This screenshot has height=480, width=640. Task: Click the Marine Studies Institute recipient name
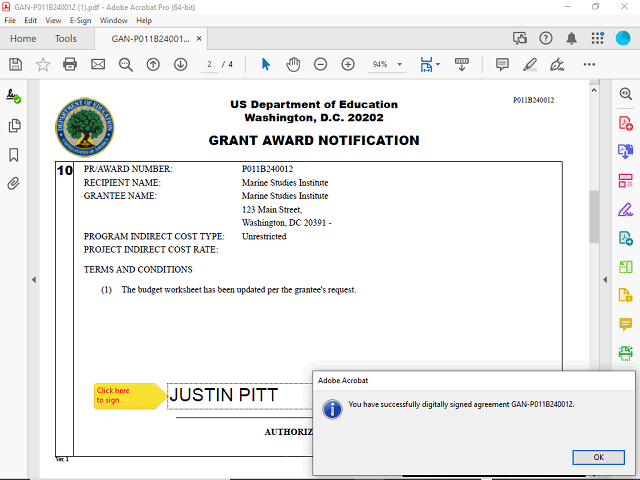(x=285, y=182)
